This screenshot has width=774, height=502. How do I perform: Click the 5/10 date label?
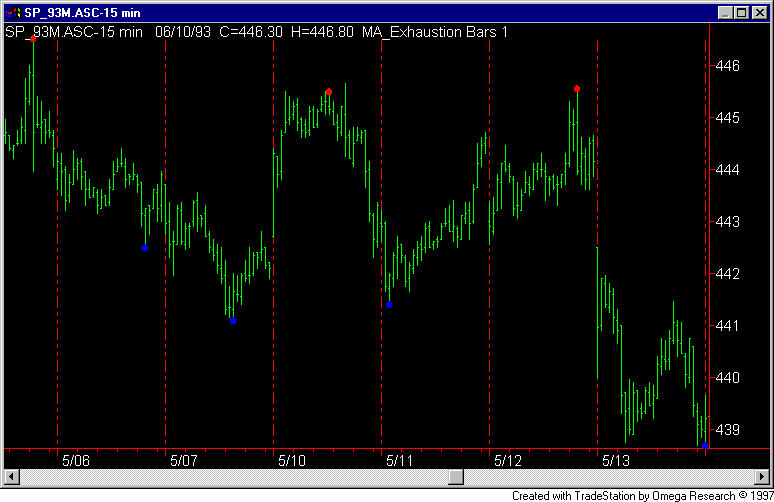click(x=292, y=461)
